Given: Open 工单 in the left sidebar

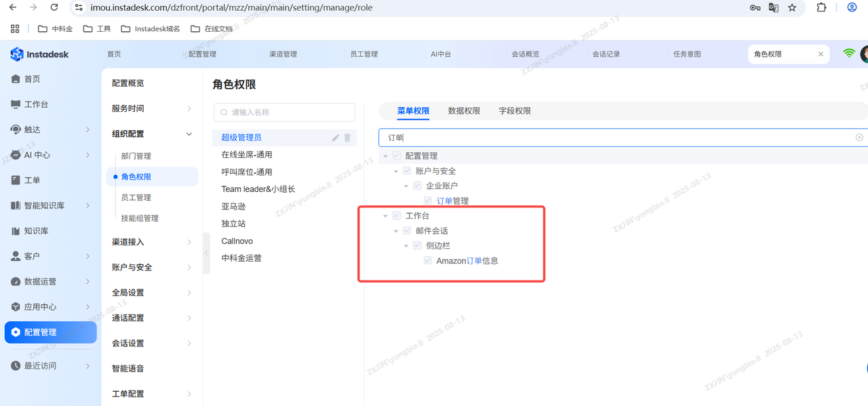Looking at the screenshot, I should pyautogui.click(x=31, y=180).
